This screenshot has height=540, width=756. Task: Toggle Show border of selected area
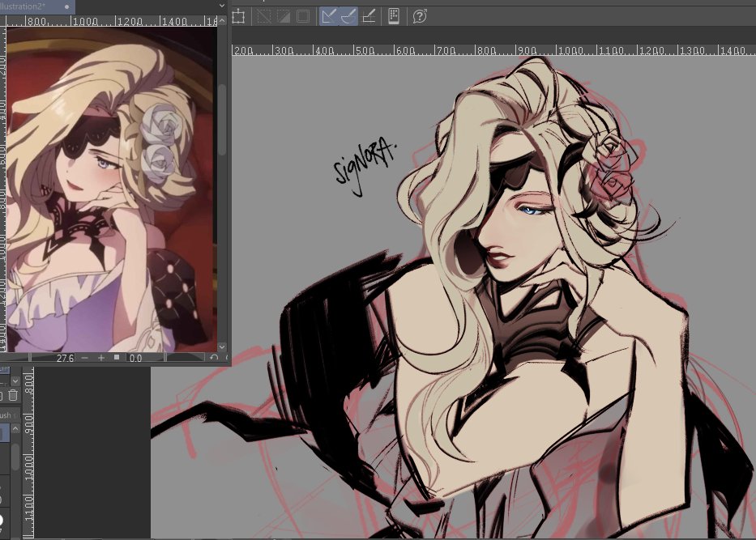[x=303, y=16]
